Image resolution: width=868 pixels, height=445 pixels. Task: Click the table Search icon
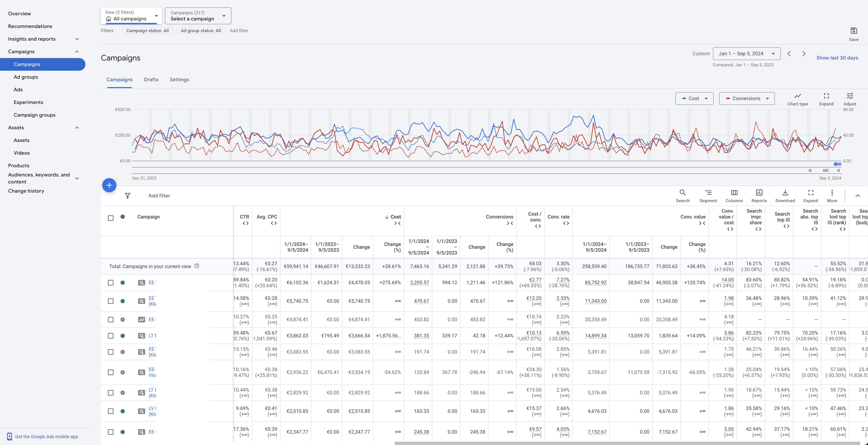[682, 196]
